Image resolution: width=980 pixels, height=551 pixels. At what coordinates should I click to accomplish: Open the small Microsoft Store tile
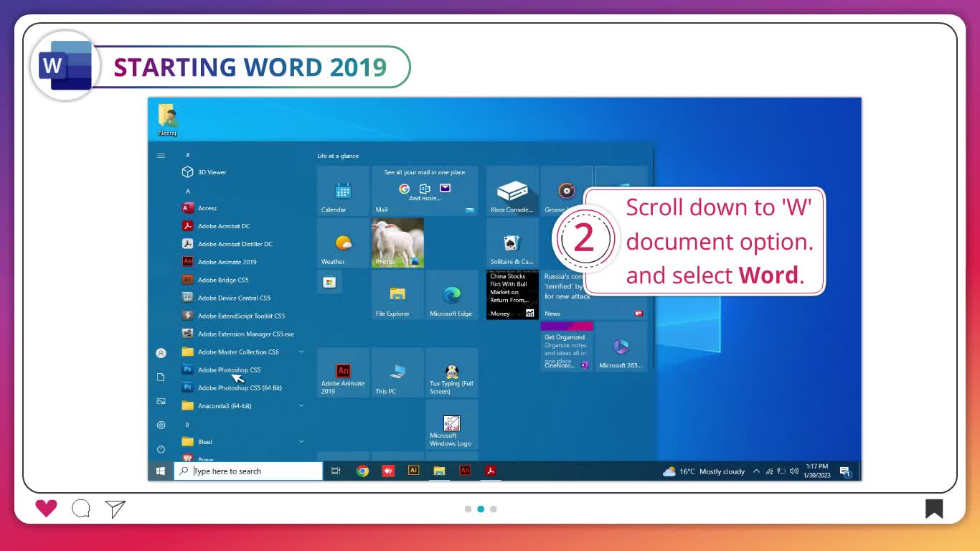[x=329, y=282]
